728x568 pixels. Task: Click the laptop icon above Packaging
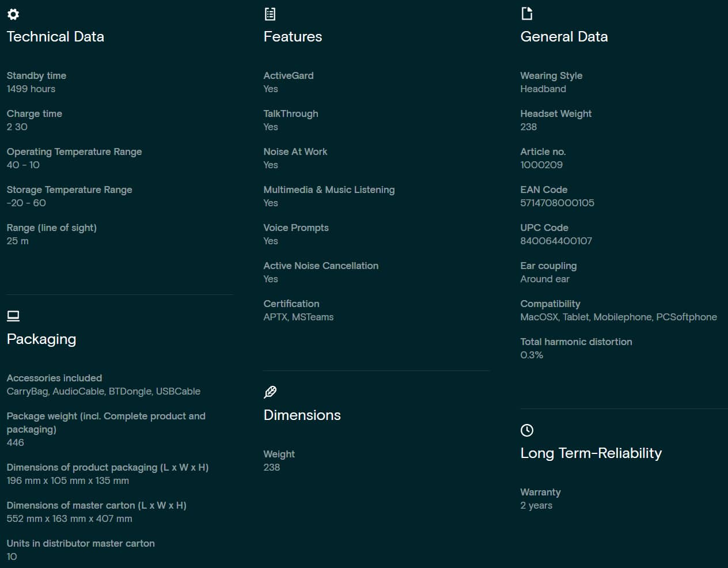click(13, 316)
